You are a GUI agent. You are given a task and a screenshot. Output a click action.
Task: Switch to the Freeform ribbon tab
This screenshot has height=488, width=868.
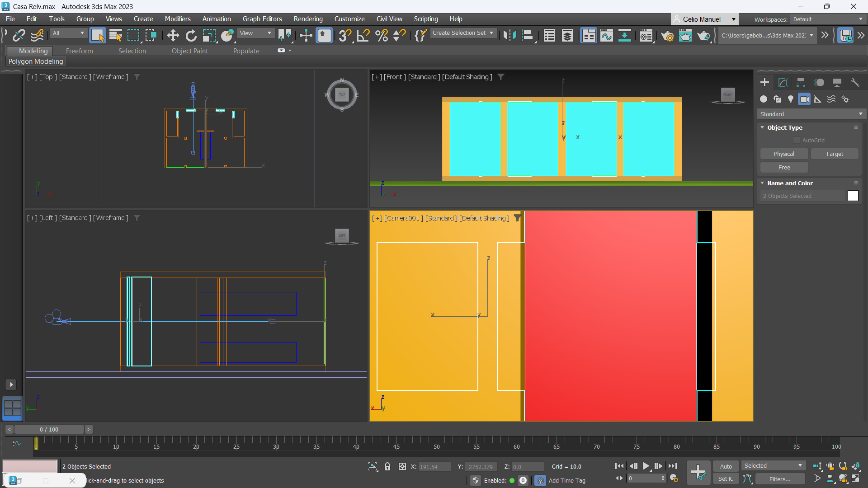[79, 51]
